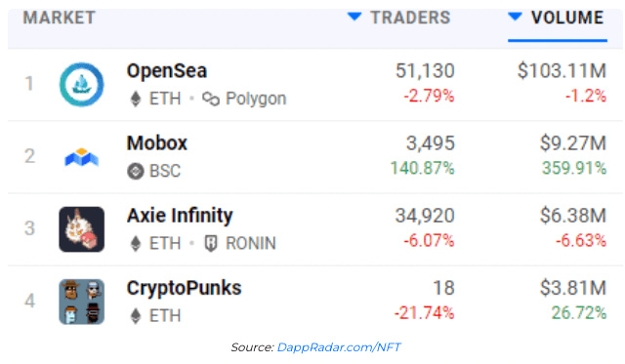Click the Polygon chain icon
The height and width of the screenshot is (364, 625).
211,99
